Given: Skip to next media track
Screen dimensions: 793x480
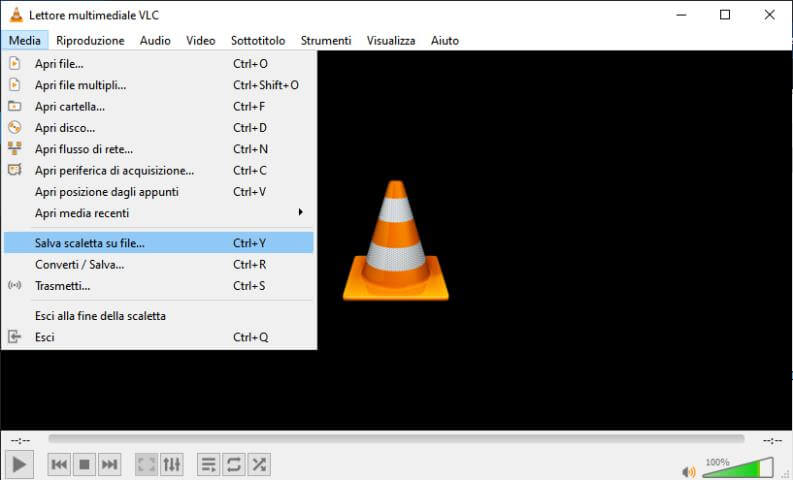Looking at the screenshot, I should coord(109,464).
